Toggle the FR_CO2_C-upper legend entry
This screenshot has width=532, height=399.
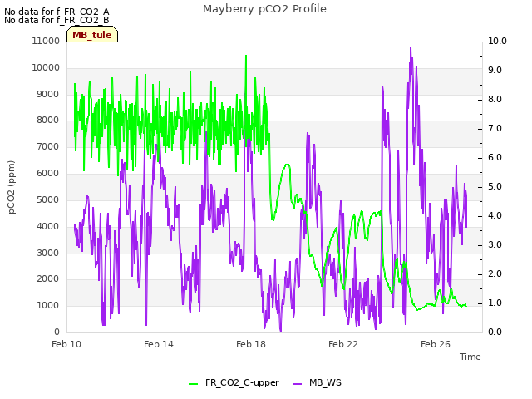click(234, 382)
